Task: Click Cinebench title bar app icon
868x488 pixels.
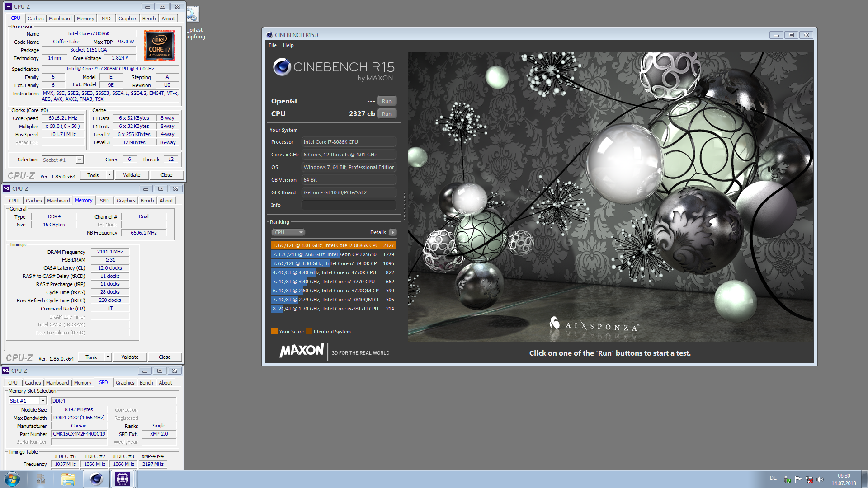Action: tap(269, 35)
